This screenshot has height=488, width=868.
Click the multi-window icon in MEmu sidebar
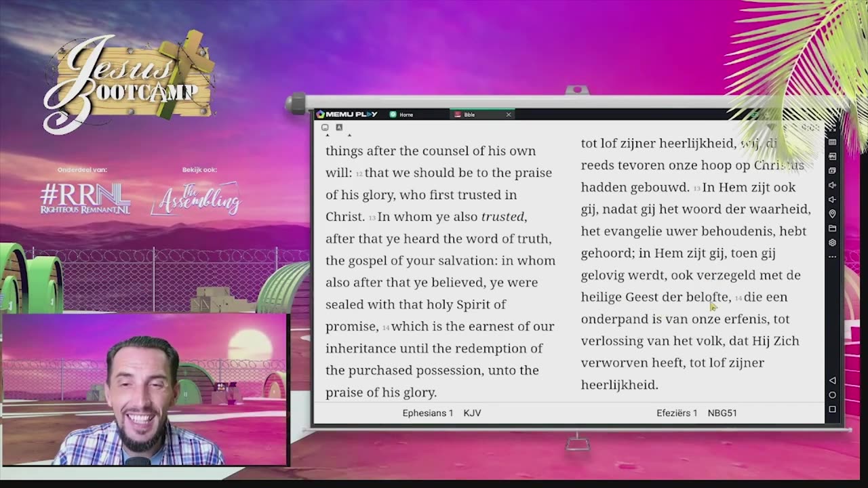832,171
